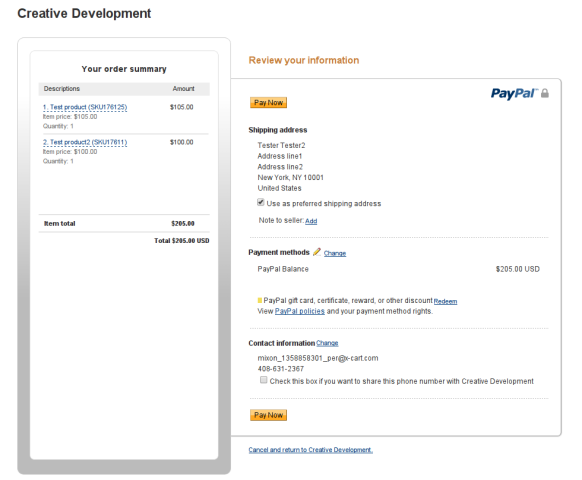
Task: Open Test product (SKU176125) link
Action: 85,107
